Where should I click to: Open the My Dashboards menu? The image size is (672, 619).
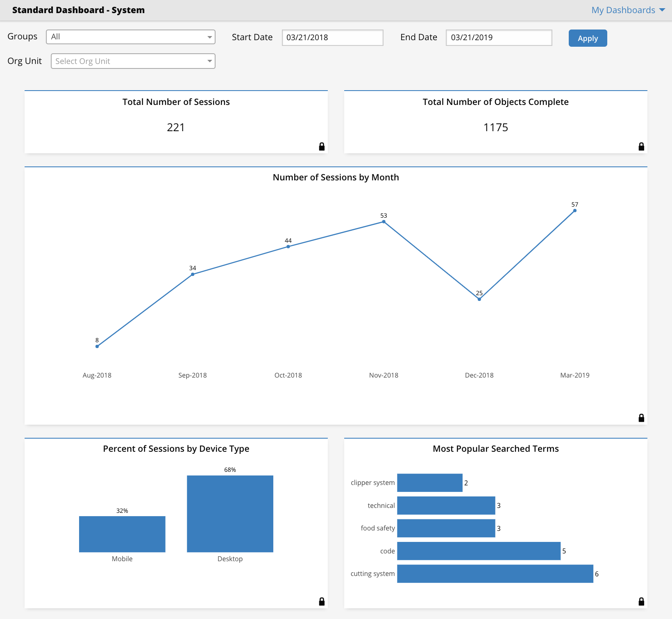628,10
